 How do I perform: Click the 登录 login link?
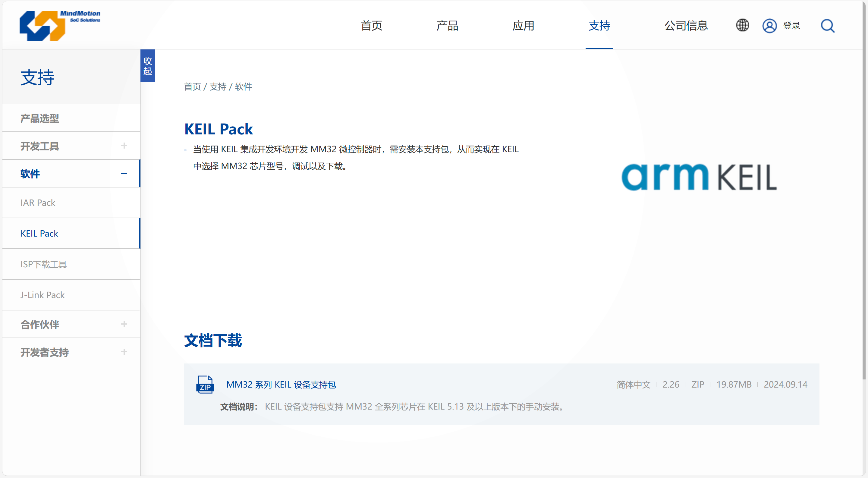[x=791, y=26]
